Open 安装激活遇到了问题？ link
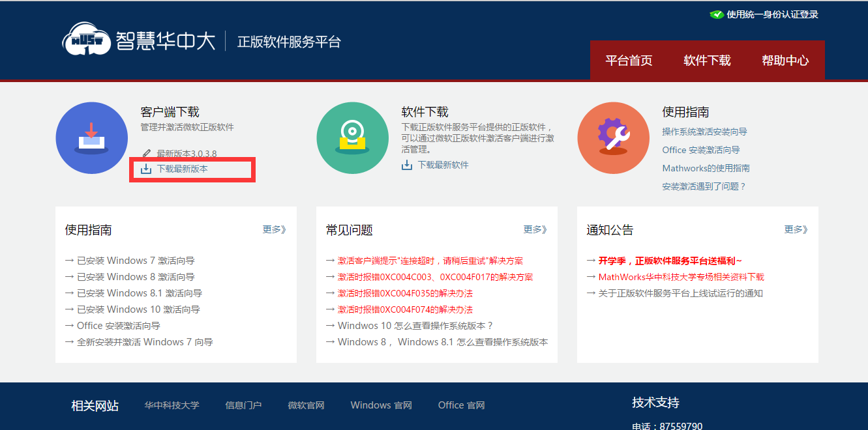This screenshot has height=430, width=868. pos(704,186)
